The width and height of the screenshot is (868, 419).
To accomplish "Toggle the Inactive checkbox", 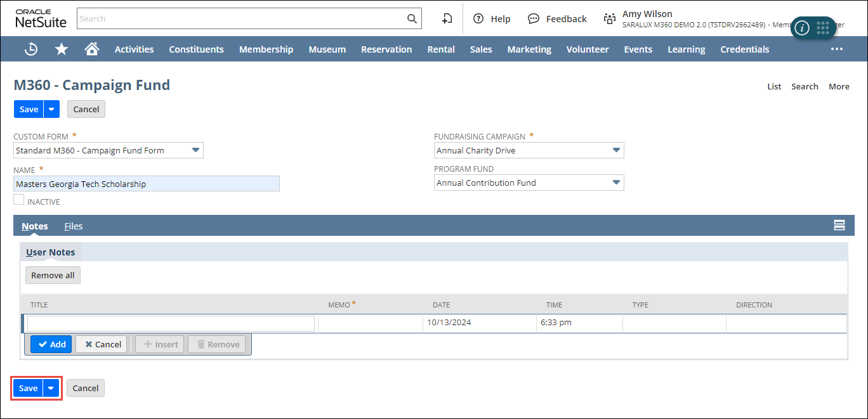I will tap(19, 200).
